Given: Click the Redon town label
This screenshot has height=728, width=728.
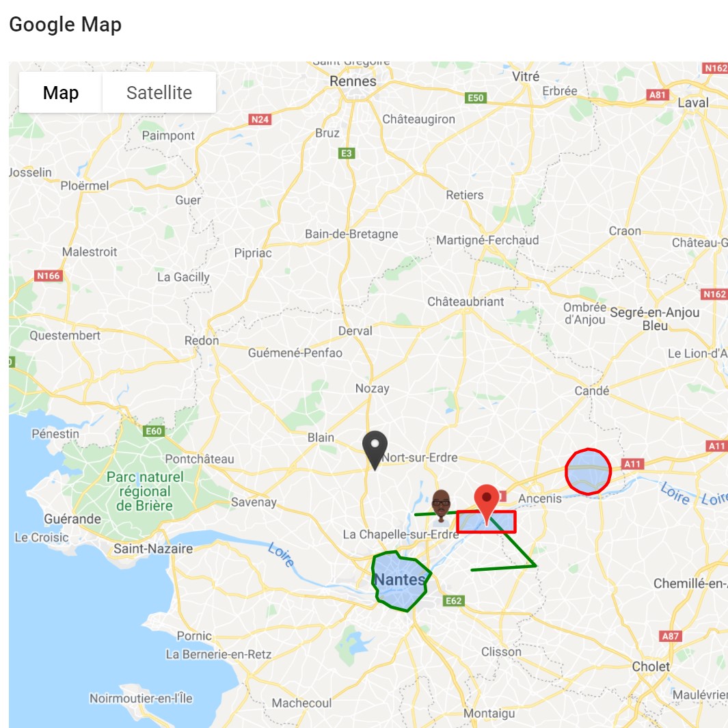Looking at the screenshot, I should [x=202, y=340].
